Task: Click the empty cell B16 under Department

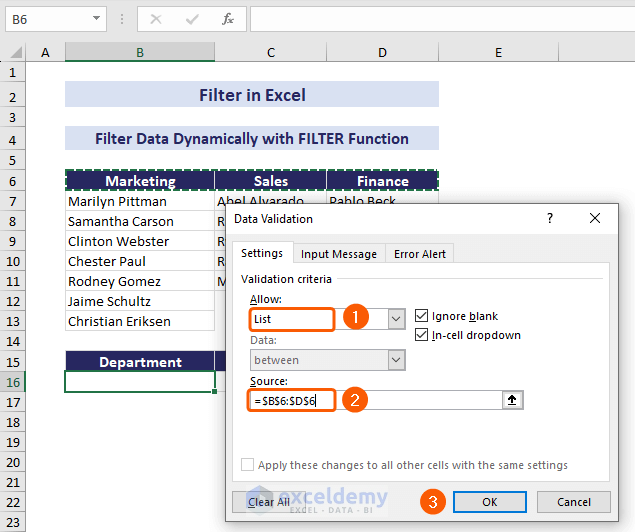Action: pyautogui.click(x=140, y=382)
